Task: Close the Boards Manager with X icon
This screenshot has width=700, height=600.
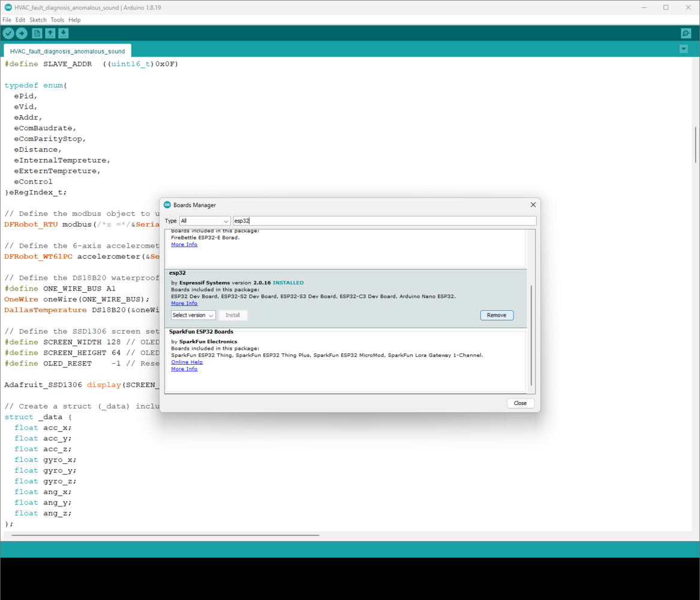Action: click(533, 205)
